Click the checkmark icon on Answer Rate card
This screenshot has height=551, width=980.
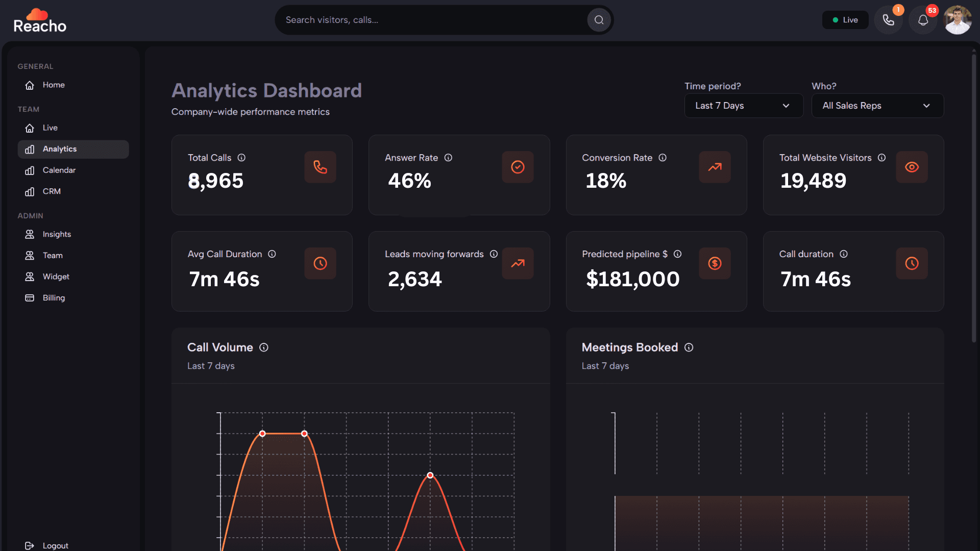[518, 167]
